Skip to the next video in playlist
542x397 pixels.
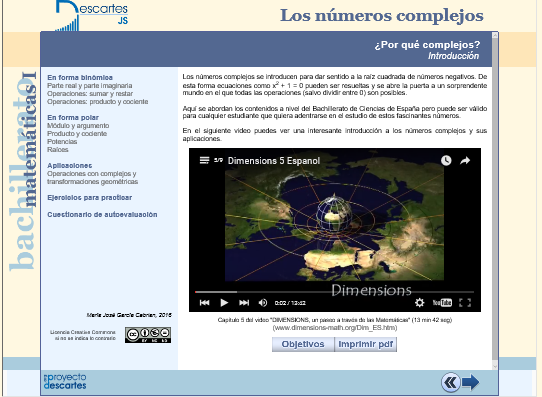244,303
